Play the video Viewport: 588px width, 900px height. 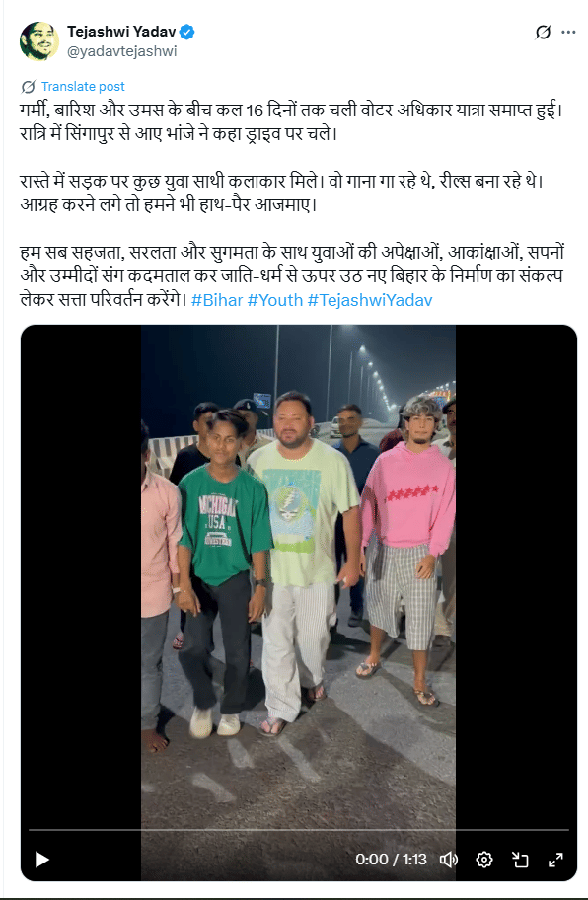coord(41,860)
